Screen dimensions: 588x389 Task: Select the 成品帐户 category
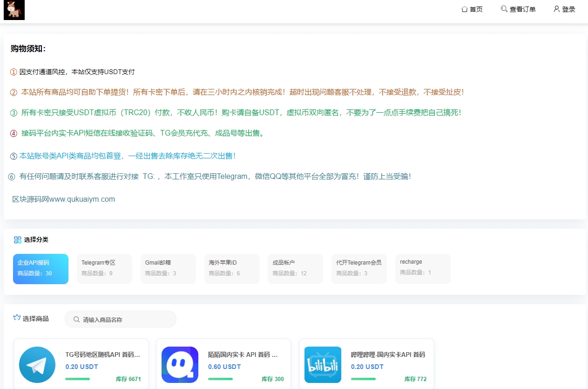coord(295,269)
